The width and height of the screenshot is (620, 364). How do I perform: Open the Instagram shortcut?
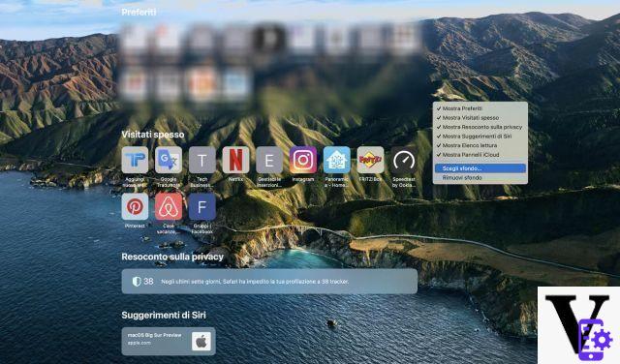tap(303, 160)
